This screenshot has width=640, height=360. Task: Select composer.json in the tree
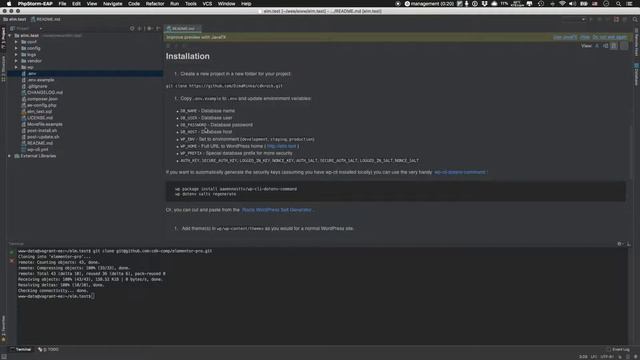[x=39, y=99]
